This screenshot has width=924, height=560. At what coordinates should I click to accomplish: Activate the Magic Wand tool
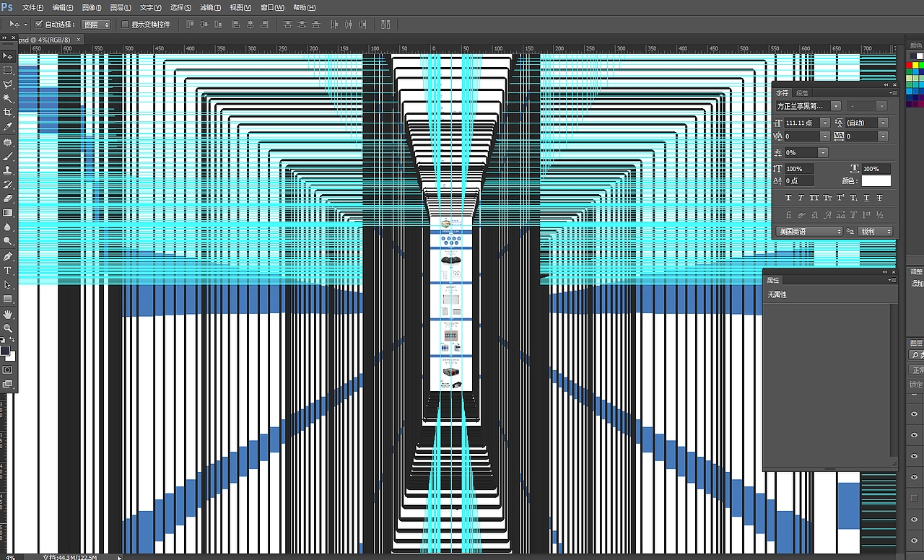[x=8, y=98]
